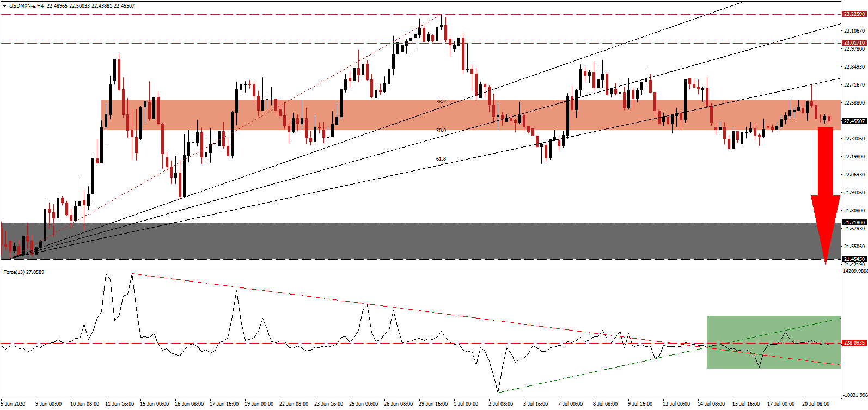This screenshot has width=868, height=410.
Task: Click the current price tag 22.45507
Action: (x=854, y=121)
